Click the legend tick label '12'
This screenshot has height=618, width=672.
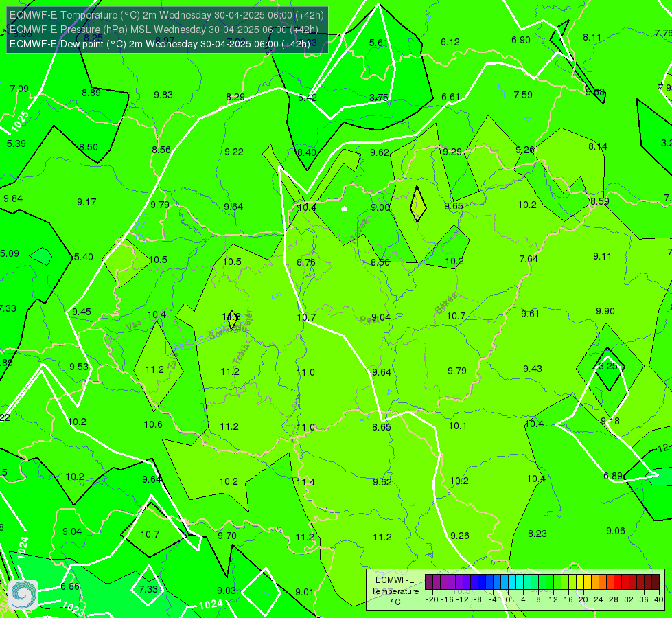[553, 599]
